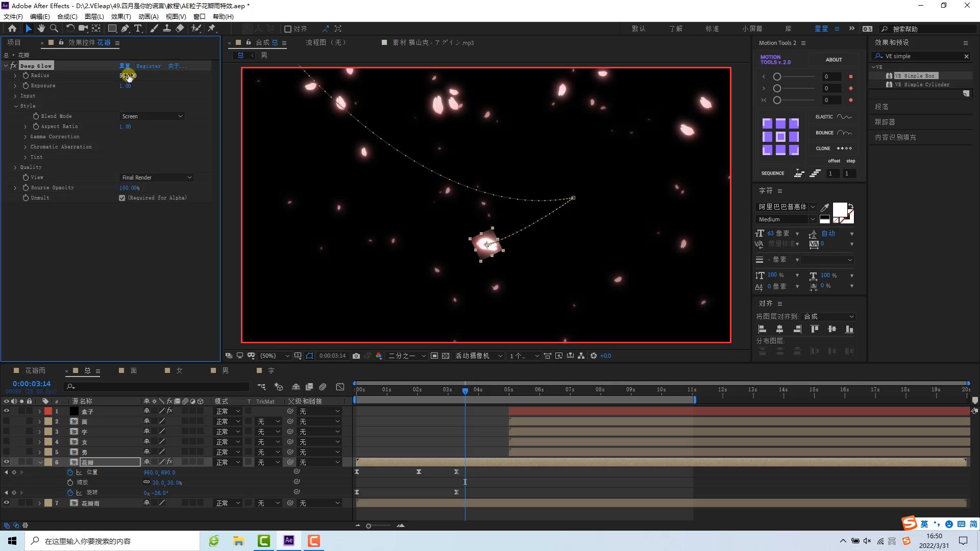Viewport: 980px width, 551px height.
Task: Select the Pen tool in toolbar
Action: tap(125, 29)
